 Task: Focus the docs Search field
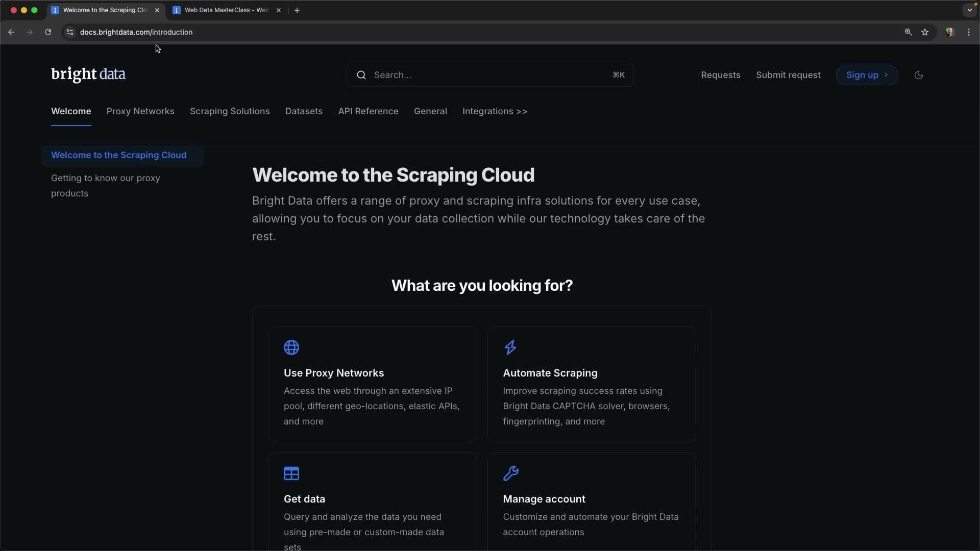point(489,75)
